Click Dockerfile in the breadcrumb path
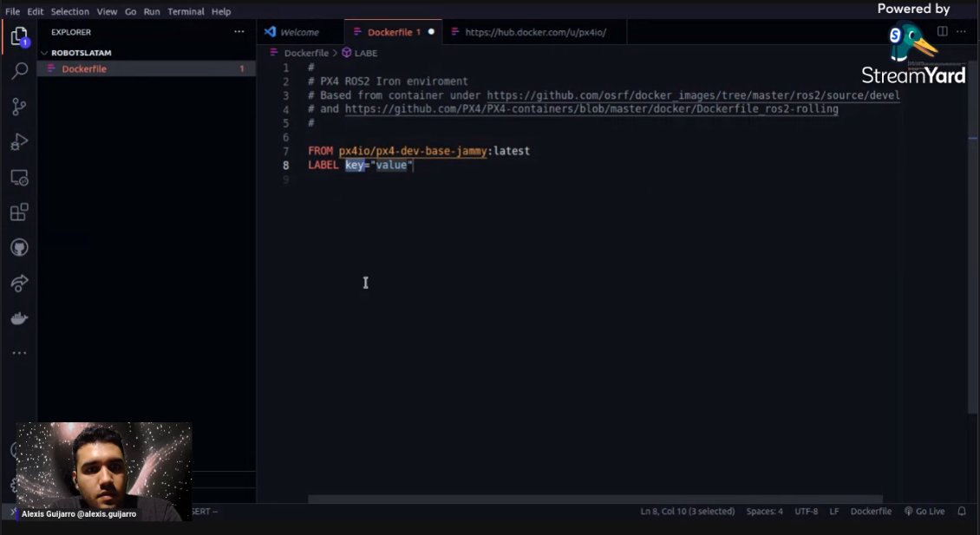Screen dimensions: 980x535 click(x=306, y=53)
